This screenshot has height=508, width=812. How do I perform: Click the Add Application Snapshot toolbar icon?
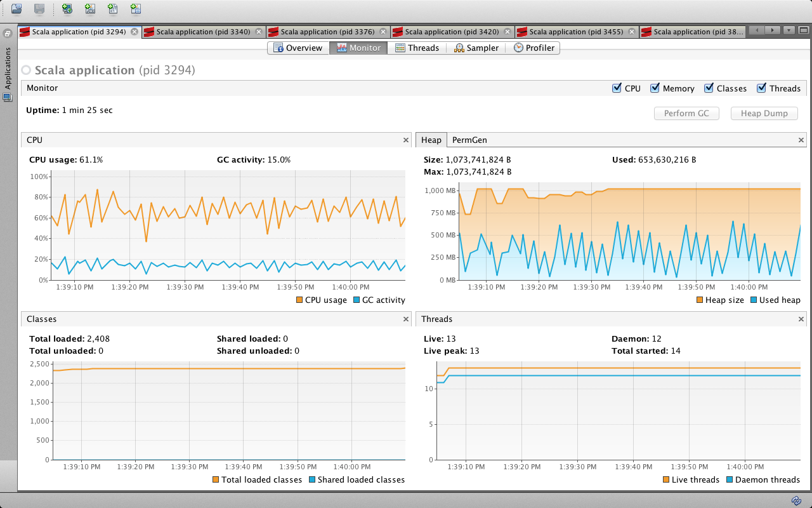(x=136, y=9)
